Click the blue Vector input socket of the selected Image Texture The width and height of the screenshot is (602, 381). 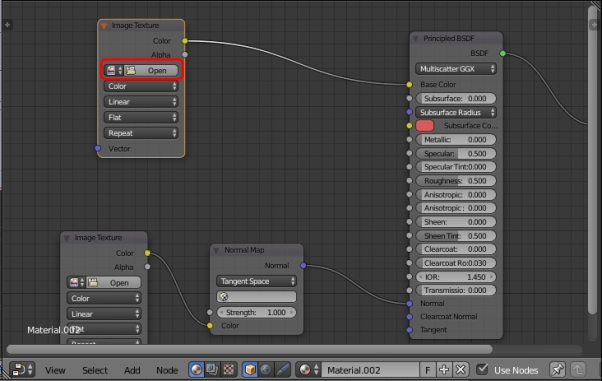[x=98, y=148]
